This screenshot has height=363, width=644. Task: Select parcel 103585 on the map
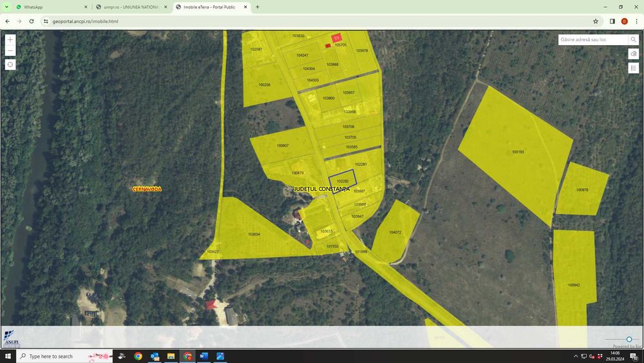click(x=351, y=147)
